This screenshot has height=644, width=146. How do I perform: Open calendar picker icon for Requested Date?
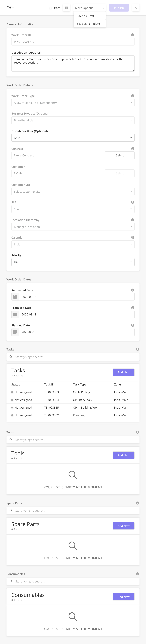point(15,297)
